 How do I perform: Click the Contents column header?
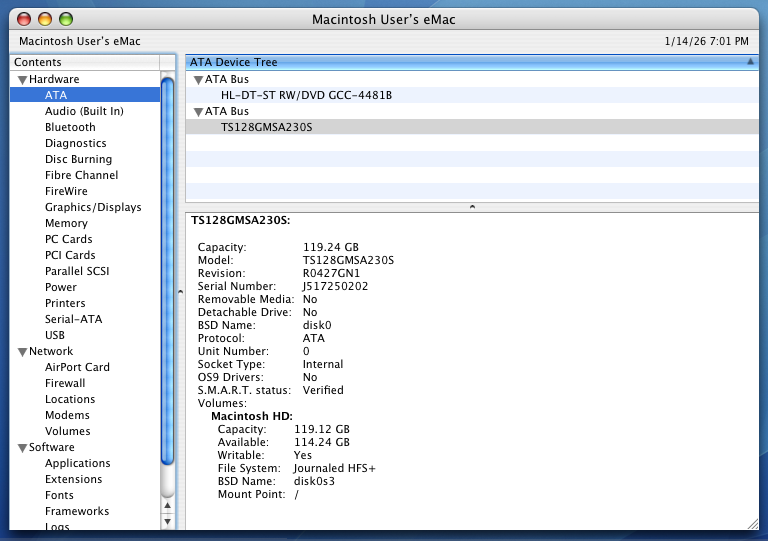click(84, 62)
